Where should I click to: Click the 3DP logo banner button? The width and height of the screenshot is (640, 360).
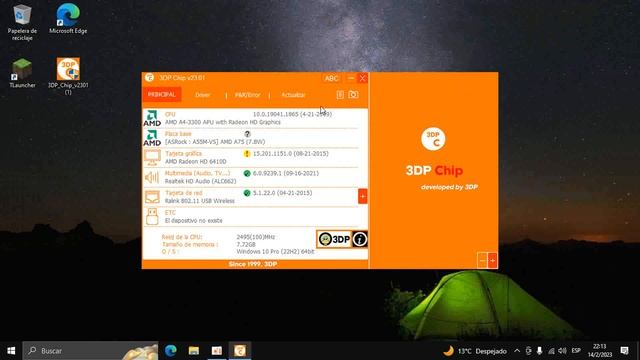334,239
